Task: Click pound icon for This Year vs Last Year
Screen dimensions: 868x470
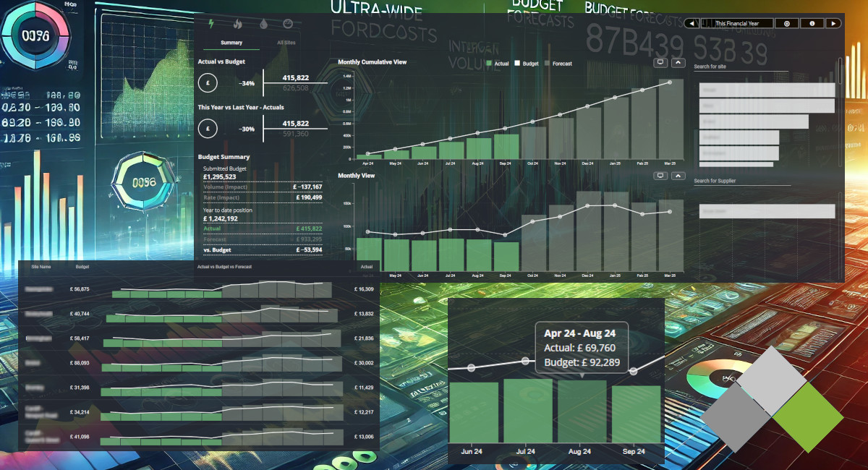Action: (208, 129)
